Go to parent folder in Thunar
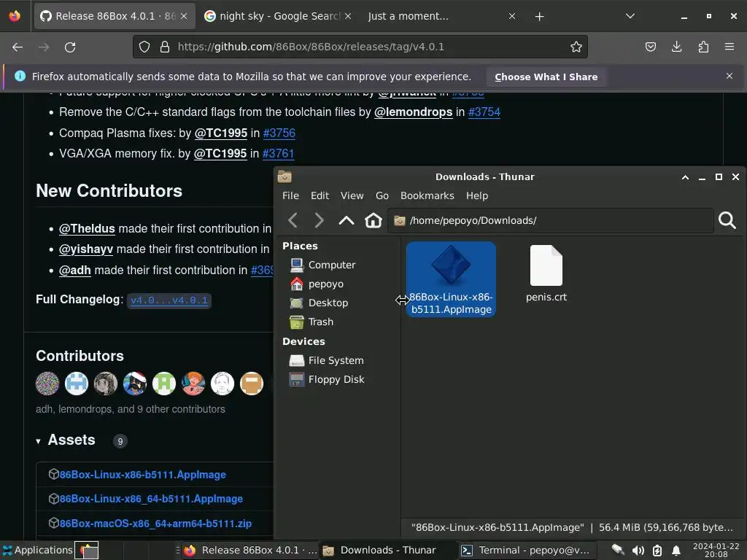 (x=347, y=220)
